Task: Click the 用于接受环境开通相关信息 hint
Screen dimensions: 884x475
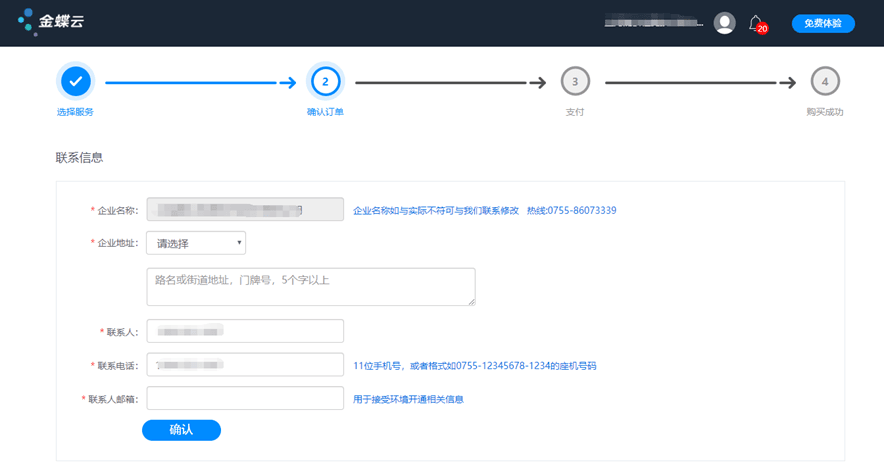Action: [408, 399]
